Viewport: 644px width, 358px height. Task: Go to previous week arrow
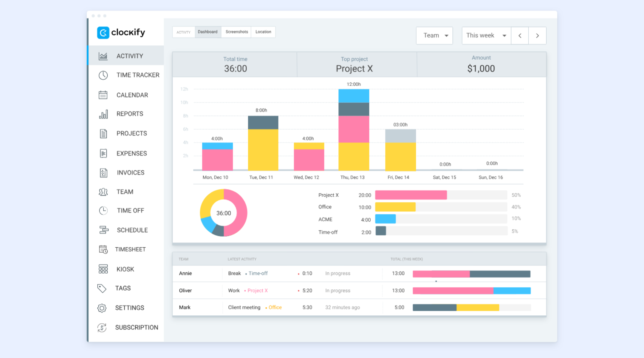[520, 36]
